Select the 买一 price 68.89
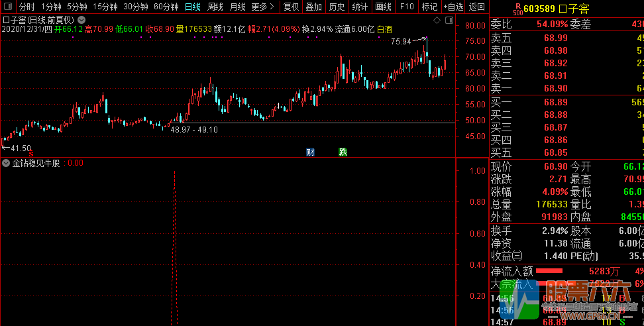 point(556,102)
